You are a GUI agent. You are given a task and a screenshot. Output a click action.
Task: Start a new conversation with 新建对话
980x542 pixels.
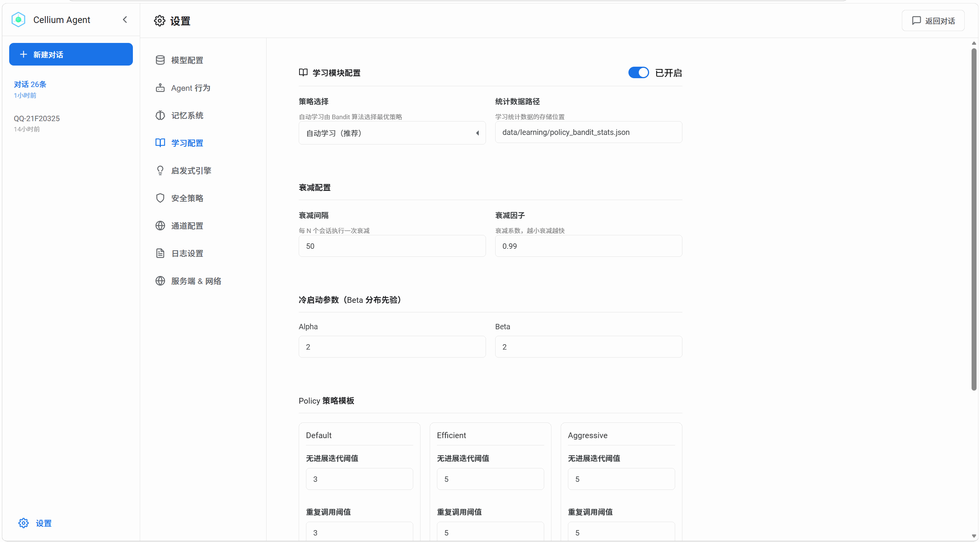(x=71, y=54)
